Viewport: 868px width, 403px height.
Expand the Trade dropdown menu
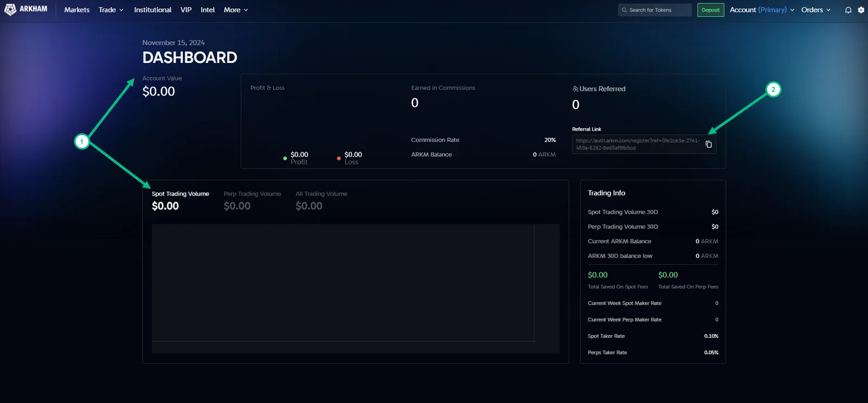(x=111, y=10)
